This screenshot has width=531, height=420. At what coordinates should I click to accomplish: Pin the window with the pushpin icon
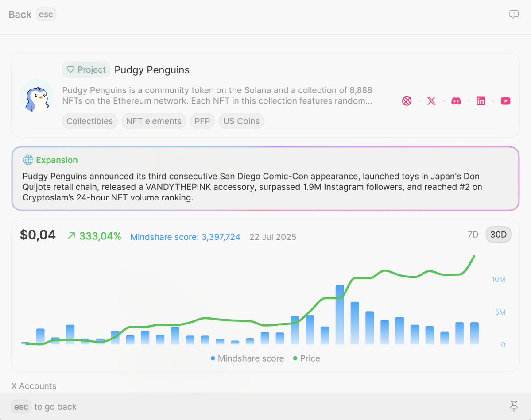tap(514, 406)
